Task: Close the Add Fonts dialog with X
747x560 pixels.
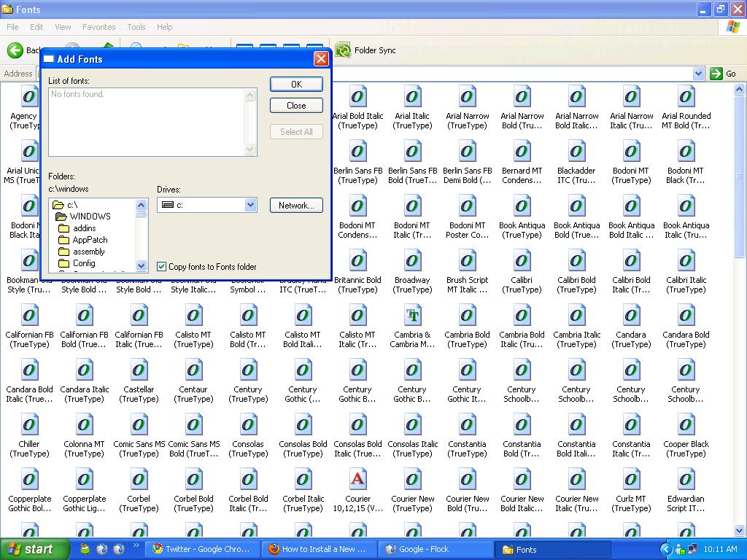Action: (x=321, y=59)
